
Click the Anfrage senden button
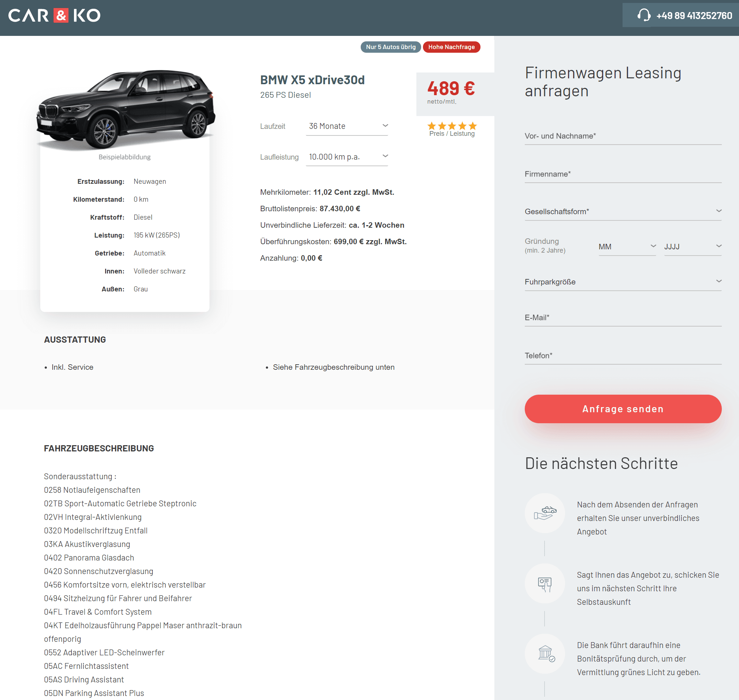623,409
